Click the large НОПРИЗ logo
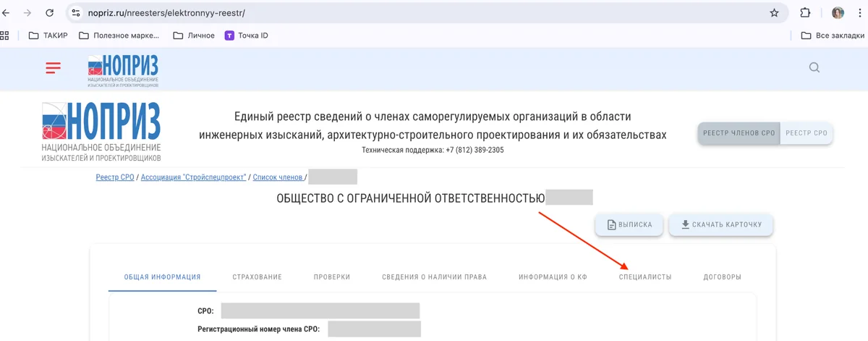The width and height of the screenshot is (868, 341). 101,131
